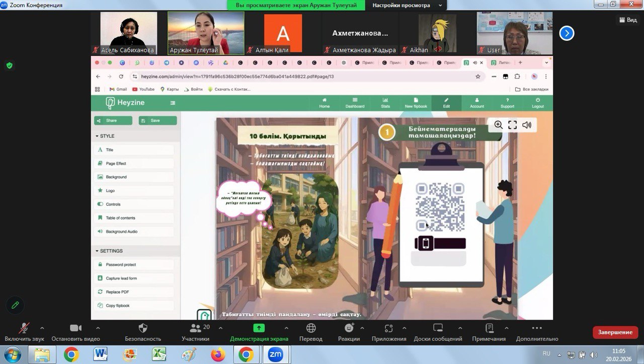Show next participants with blue arrow
The image size is (644, 364).
tap(567, 33)
